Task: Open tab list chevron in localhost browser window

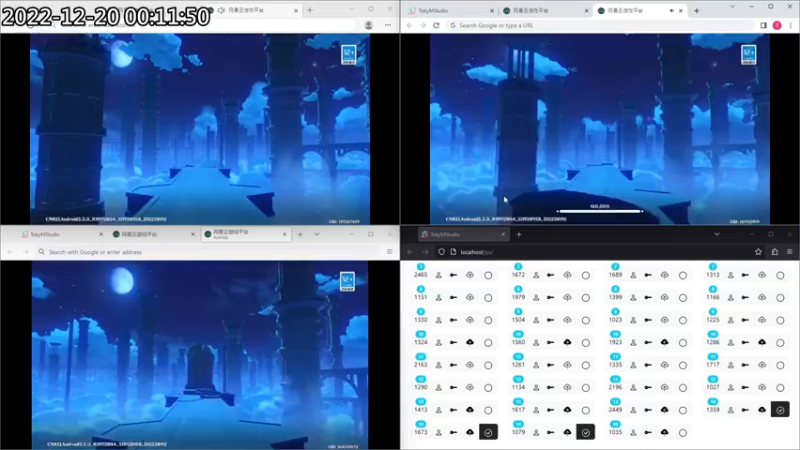Action: click(x=717, y=234)
